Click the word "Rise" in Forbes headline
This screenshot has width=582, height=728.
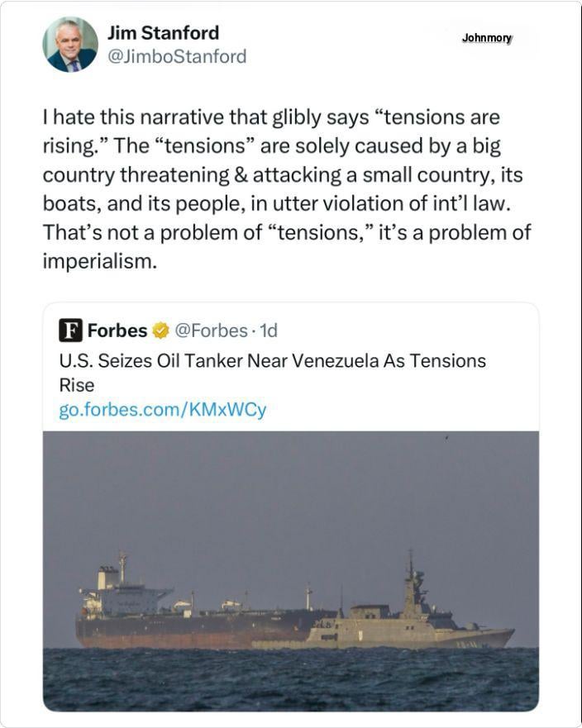[x=77, y=385]
